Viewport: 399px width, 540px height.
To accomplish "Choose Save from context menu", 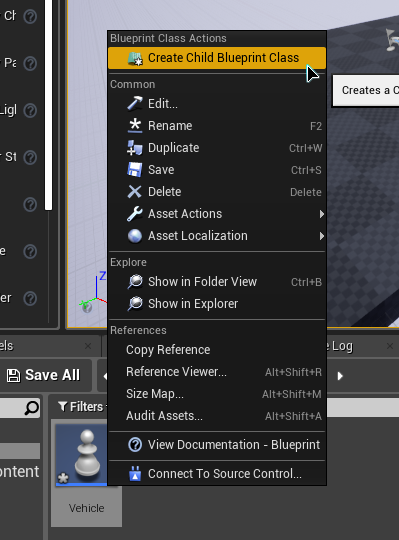I will [217, 170].
